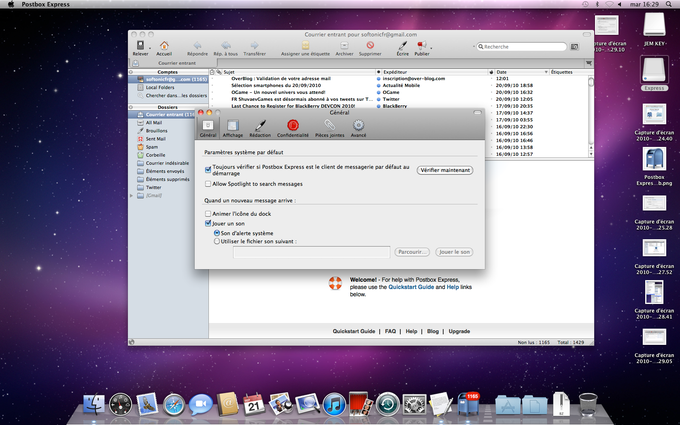Sort by Sujet column header
680x425 pixels.
[299, 72]
